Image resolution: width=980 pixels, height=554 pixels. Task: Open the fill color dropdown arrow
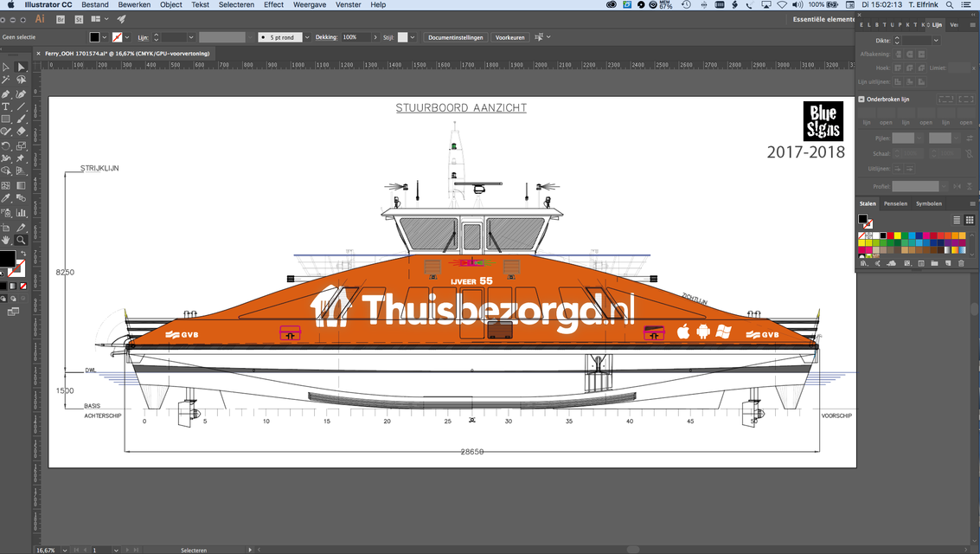click(x=105, y=37)
